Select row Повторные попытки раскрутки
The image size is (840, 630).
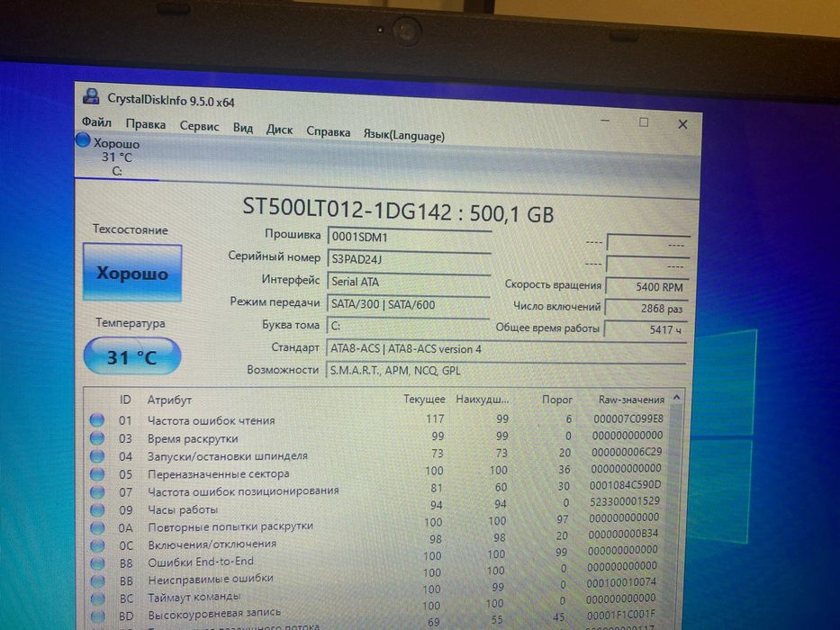tap(377, 523)
